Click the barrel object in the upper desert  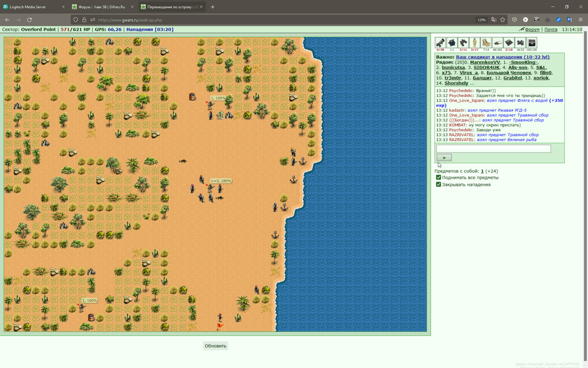click(x=192, y=97)
